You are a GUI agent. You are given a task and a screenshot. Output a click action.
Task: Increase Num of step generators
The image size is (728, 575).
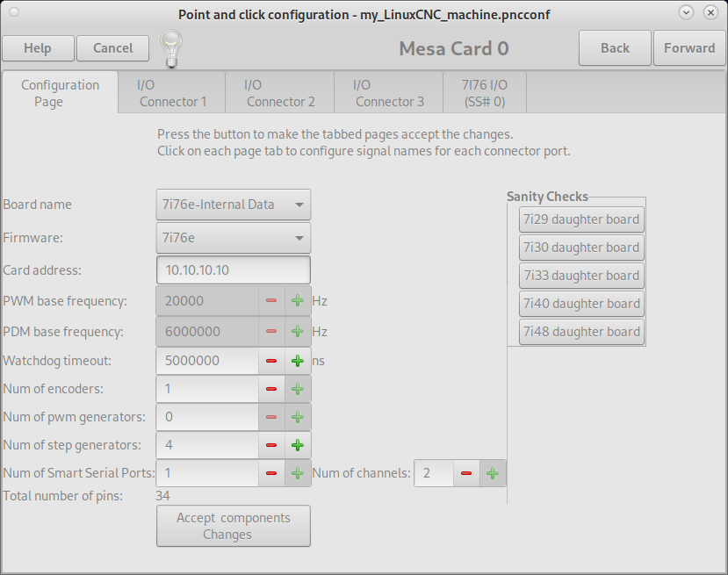coord(298,445)
